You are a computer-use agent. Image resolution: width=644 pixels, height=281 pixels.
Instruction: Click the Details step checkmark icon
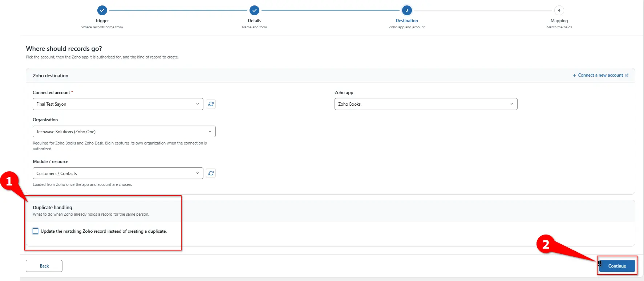[x=254, y=11]
